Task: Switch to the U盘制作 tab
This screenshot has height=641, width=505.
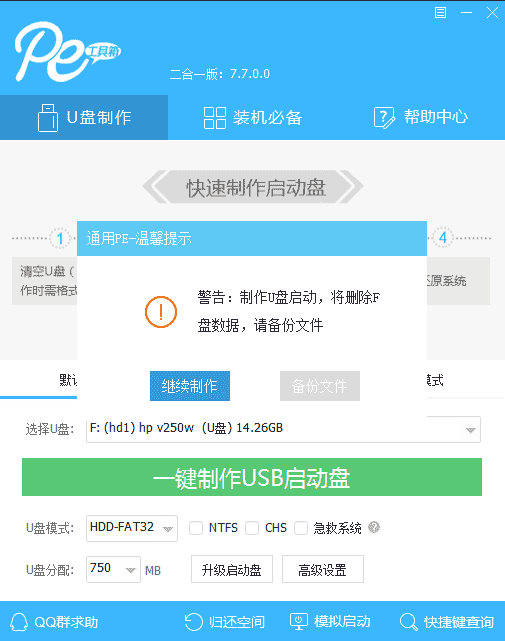Action: tap(84, 118)
